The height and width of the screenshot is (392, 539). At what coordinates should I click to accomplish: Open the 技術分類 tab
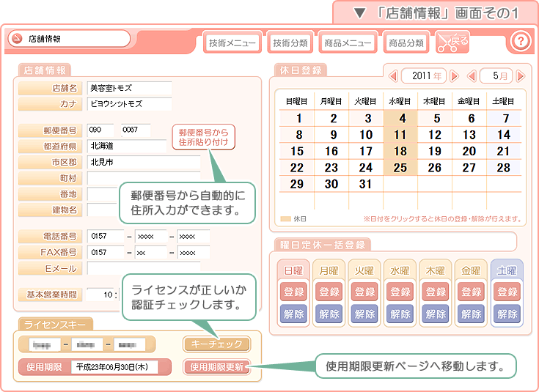(291, 42)
